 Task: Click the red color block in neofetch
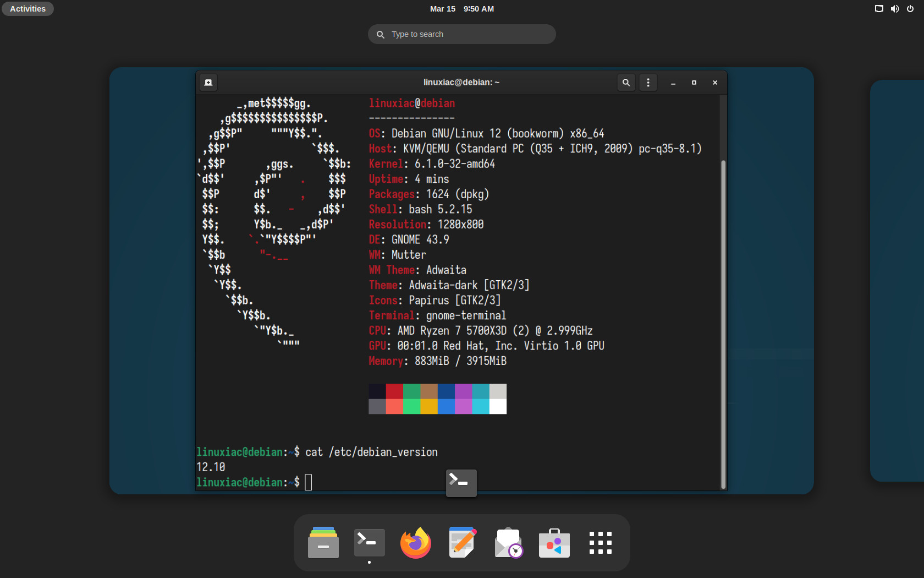coord(394,391)
